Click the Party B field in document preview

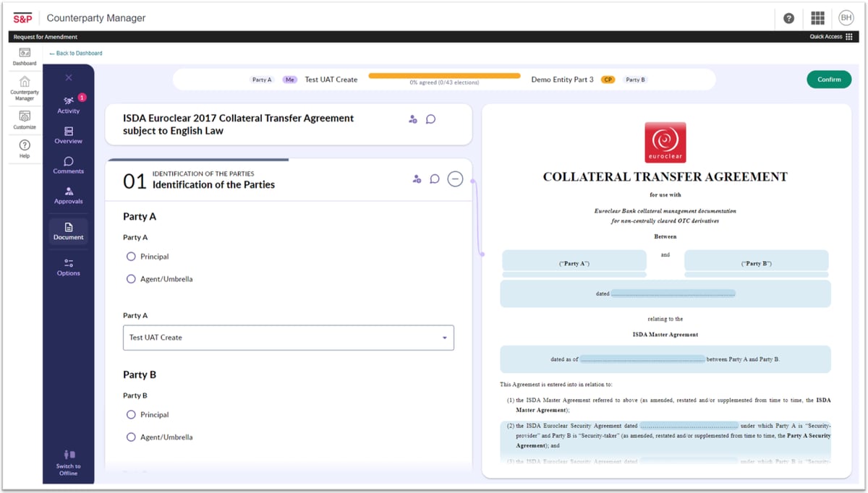756,260
